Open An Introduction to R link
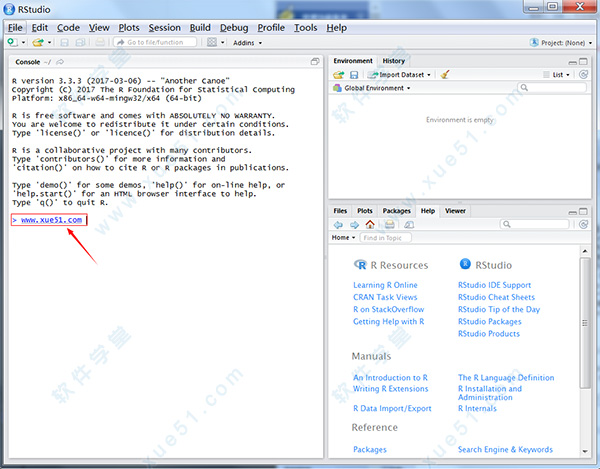The width and height of the screenshot is (600, 469). point(390,378)
